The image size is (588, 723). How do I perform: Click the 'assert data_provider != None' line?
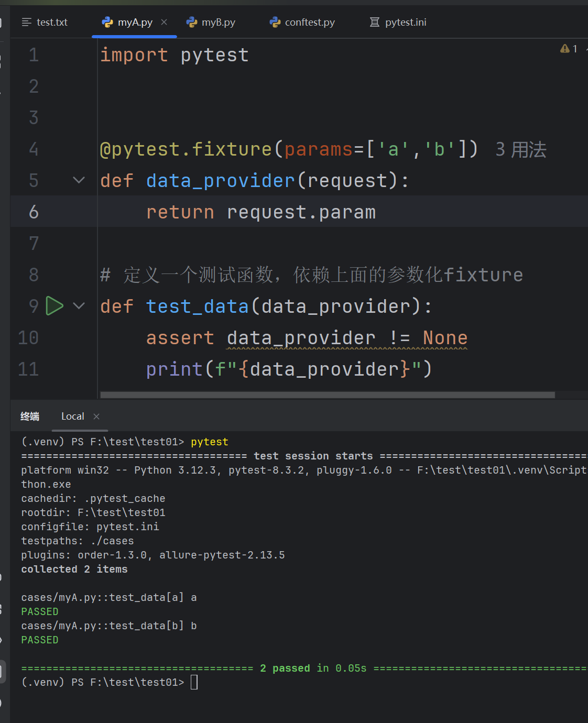click(x=307, y=338)
